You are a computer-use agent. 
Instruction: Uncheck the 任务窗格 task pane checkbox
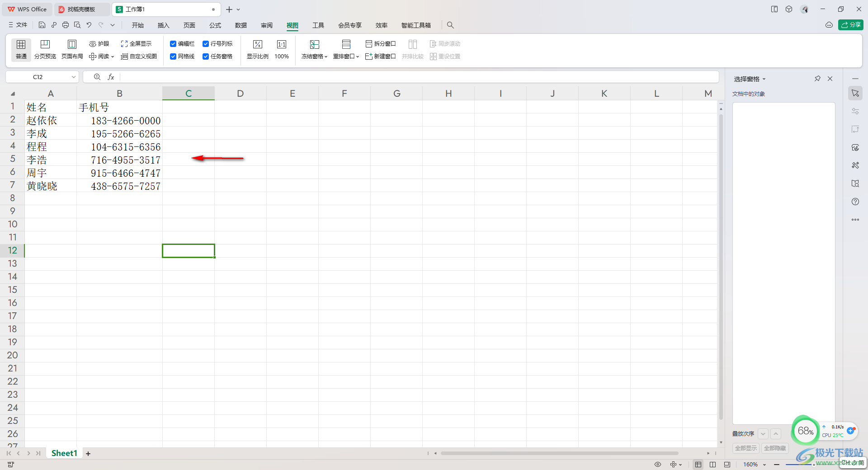tap(206, 56)
